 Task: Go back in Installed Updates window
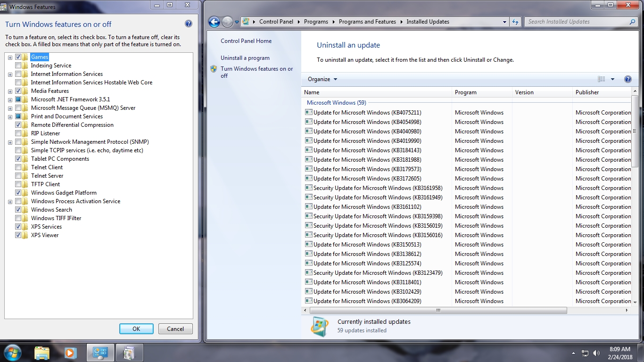(214, 22)
